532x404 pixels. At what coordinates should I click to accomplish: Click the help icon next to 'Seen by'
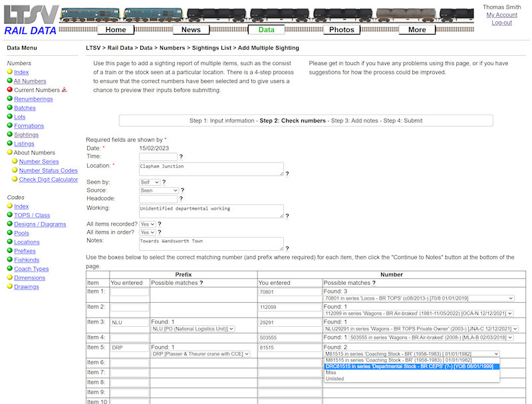pyautogui.click(x=163, y=182)
